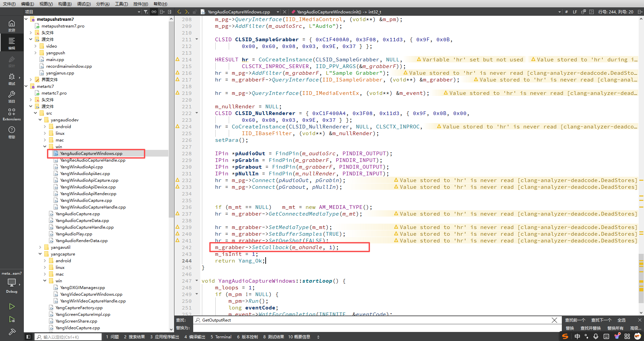
Task: Open the symbol outline dropdown
Action: point(559,12)
